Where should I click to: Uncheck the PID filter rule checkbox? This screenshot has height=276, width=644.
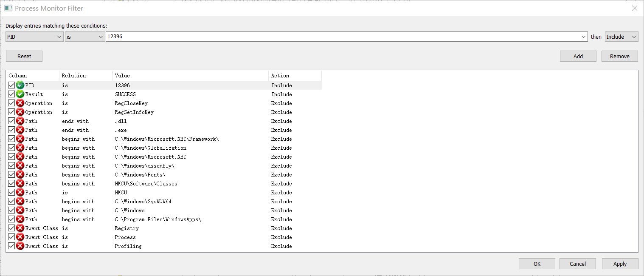click(11, 85)
